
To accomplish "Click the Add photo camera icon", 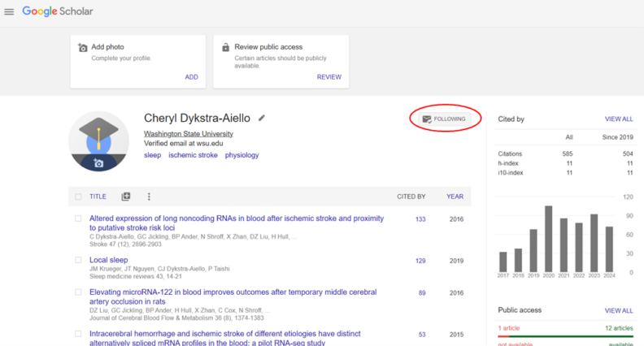I will [83, 48].
